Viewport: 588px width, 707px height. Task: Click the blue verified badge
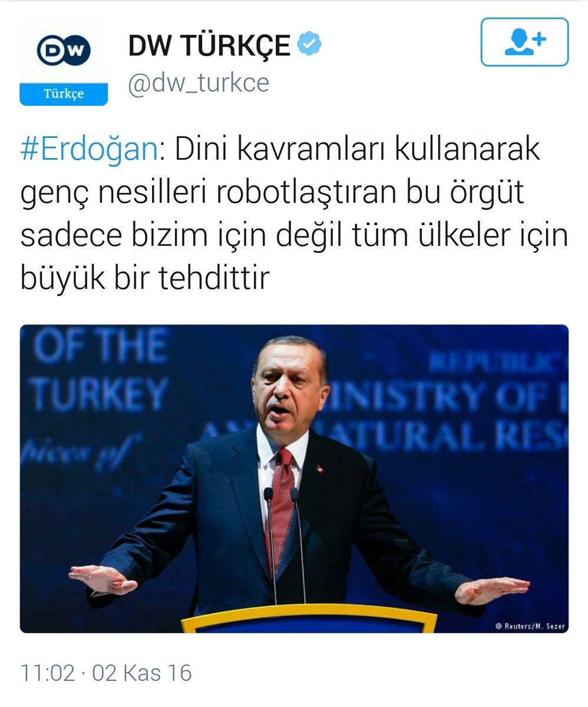coord(309,45)
